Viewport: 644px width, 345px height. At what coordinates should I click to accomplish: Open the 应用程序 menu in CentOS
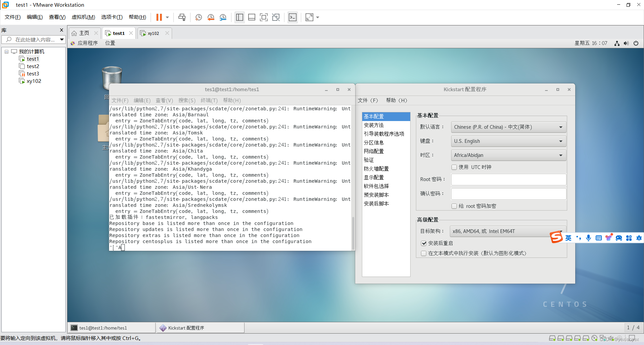[84, 43]
